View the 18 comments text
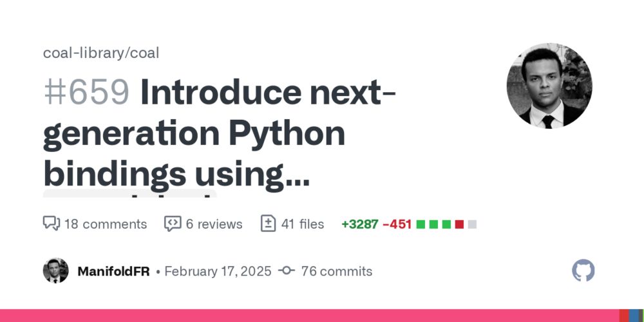 pyautogui.click(x=106, y=224)
